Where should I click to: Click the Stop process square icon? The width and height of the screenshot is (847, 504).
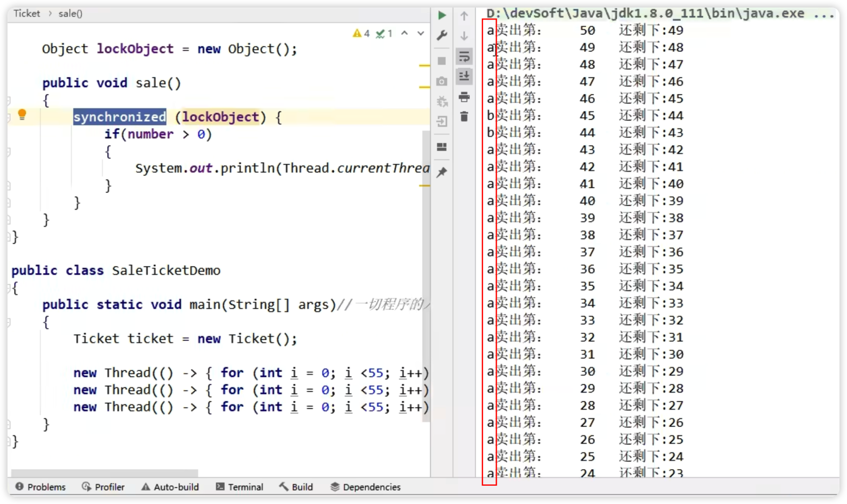(x=442, y=61)
